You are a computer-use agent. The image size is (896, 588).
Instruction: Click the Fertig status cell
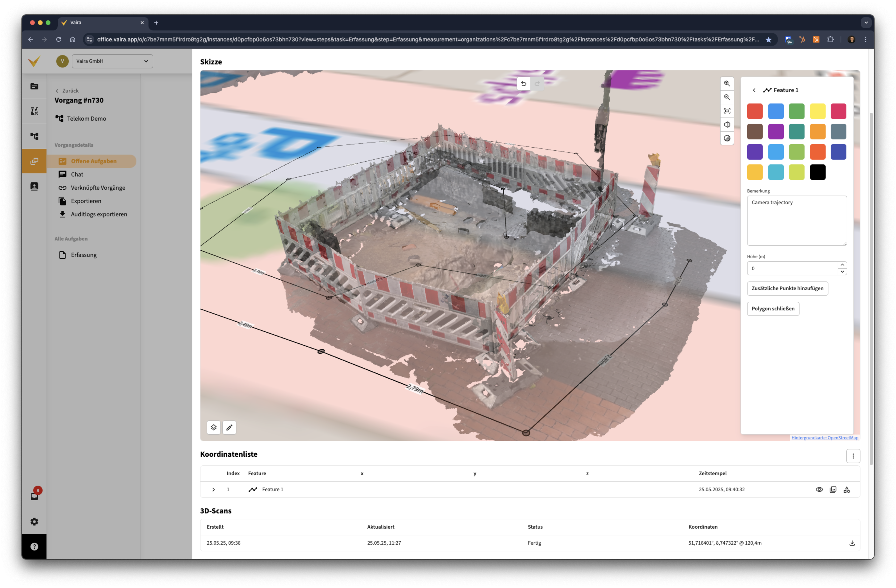point(534,543)
